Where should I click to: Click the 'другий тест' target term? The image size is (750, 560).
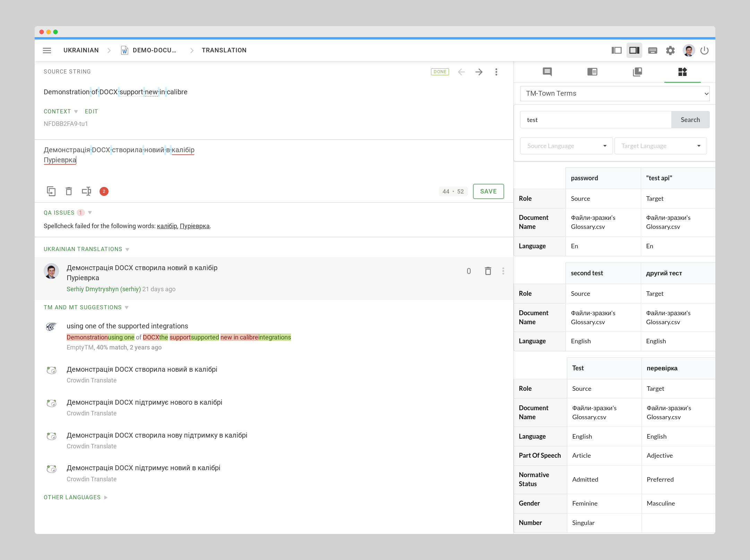pyautogui.click(x=664, y=273)
